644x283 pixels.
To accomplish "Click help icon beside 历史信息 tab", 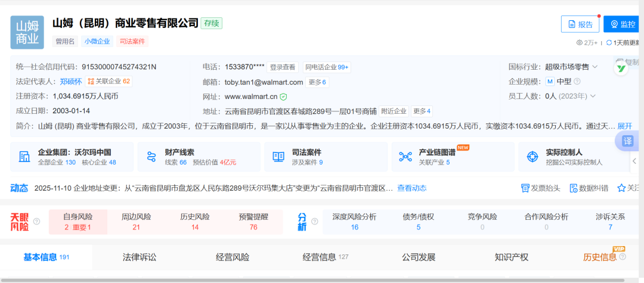I will coord(623,257).
